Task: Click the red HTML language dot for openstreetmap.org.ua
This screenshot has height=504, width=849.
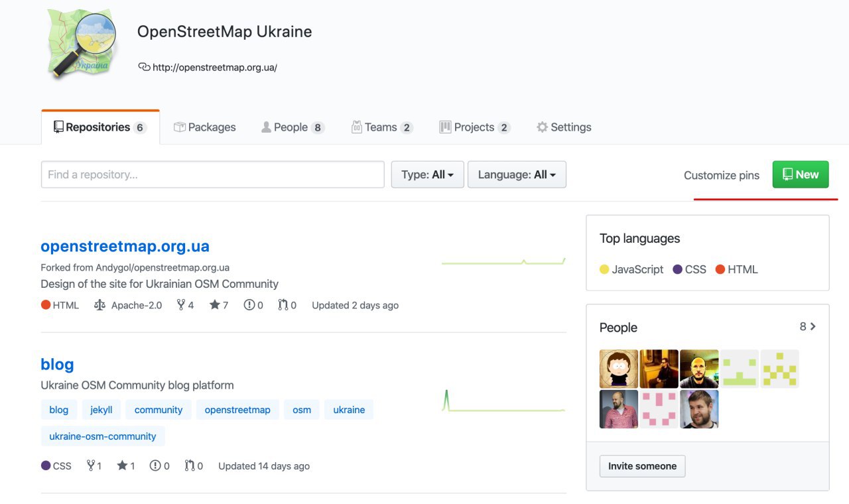Action: [x=46, y=305]
